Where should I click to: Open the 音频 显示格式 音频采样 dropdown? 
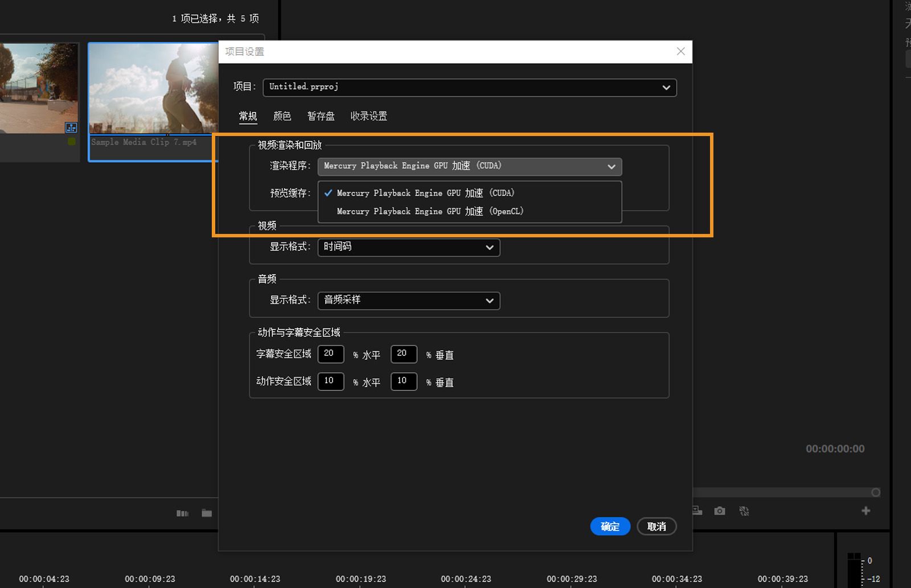pyautogui.click(x=409, y=301)
